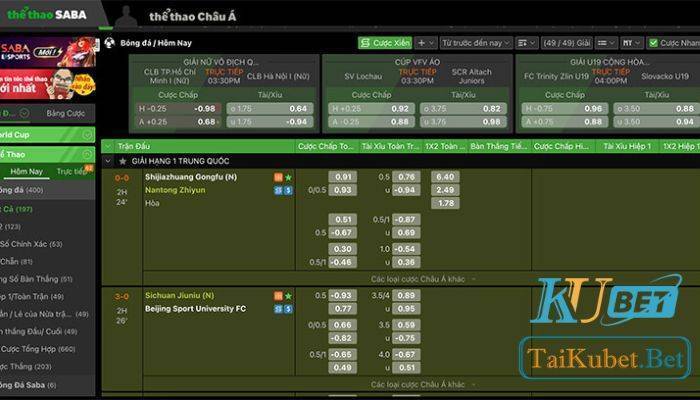Select the Hôm Nay tab

(26, 171)
